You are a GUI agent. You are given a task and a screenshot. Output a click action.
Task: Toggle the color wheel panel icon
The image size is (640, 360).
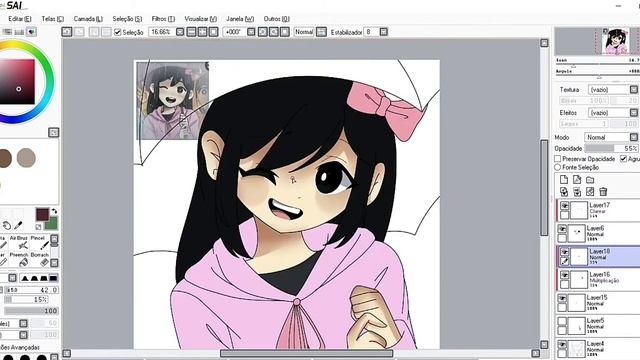tap(31, 32)
